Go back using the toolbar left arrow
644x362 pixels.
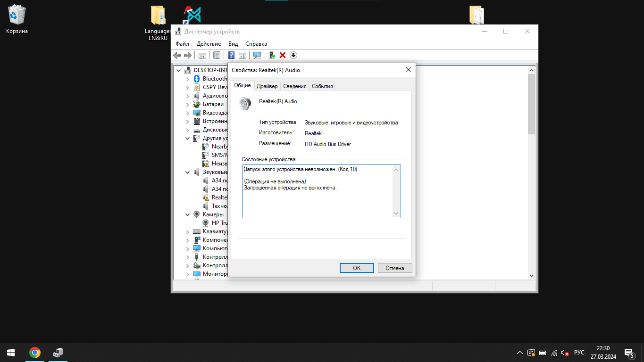177,55
